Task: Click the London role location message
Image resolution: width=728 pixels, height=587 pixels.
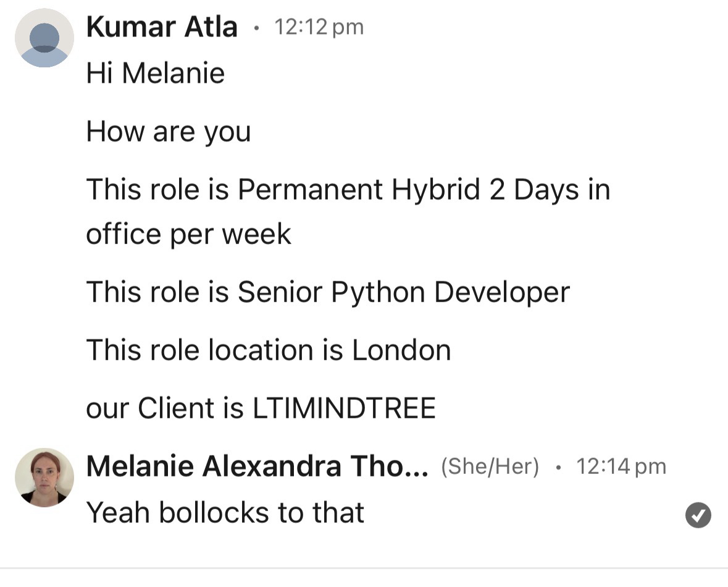Action: (269, 350)
